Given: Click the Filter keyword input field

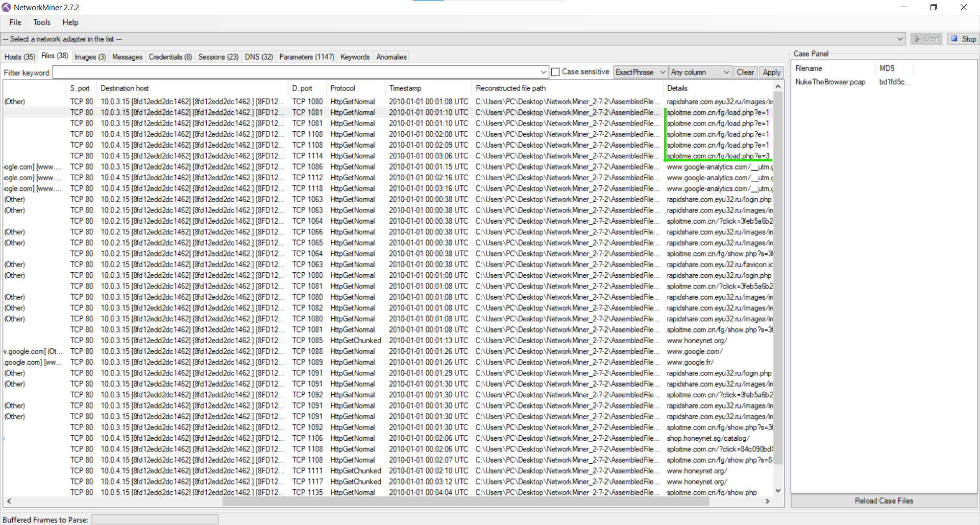Looking at the screenshot, I should [x=296, y=72].
